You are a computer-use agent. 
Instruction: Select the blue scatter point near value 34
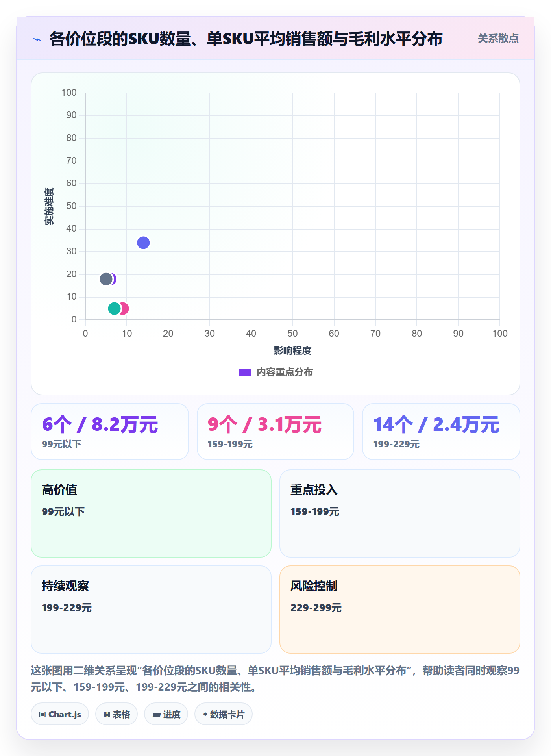click(143, 243)
